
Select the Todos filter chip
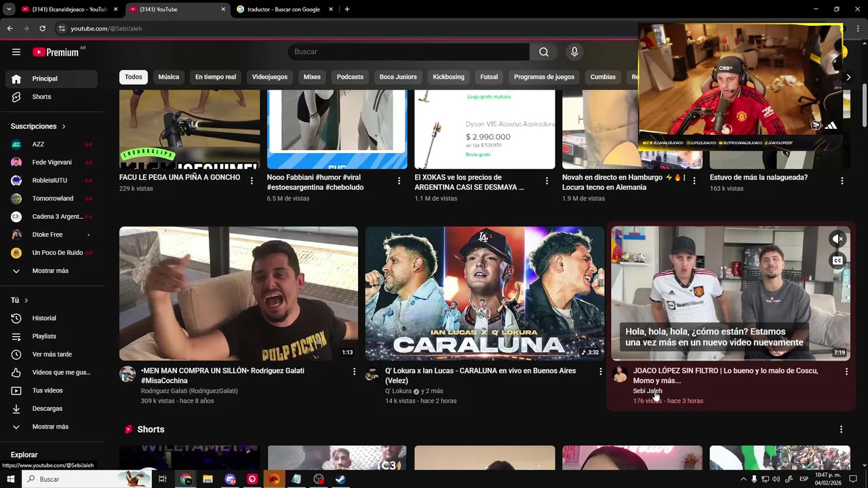pos(134,77)
